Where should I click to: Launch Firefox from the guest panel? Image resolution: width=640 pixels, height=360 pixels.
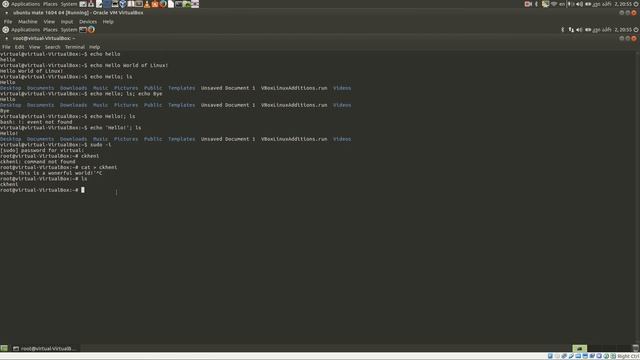tap(91, 30)
